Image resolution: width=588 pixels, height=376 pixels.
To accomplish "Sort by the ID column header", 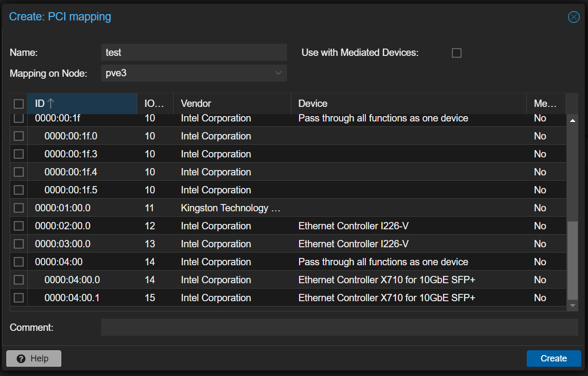I will 82,103.
